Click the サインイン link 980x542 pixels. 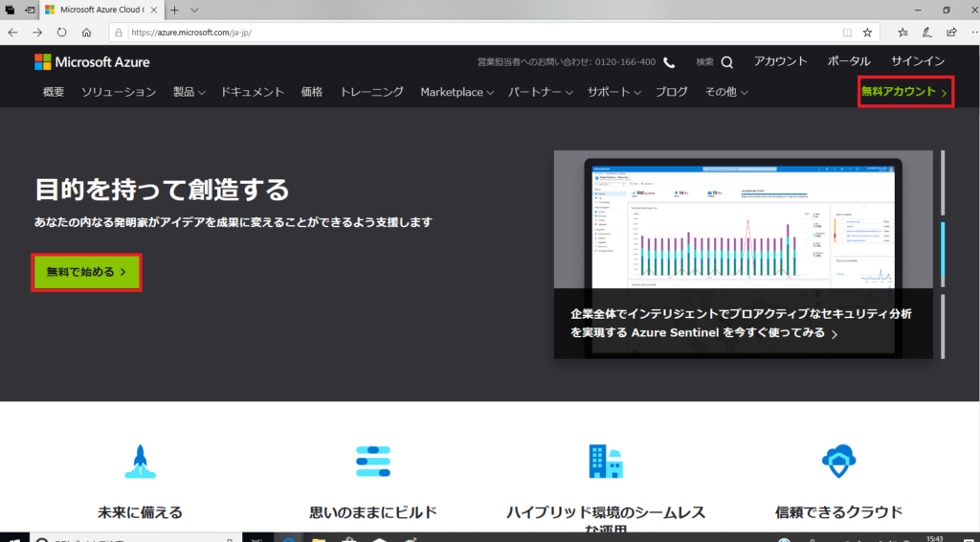pyautogui.click(x=918, y=61)
